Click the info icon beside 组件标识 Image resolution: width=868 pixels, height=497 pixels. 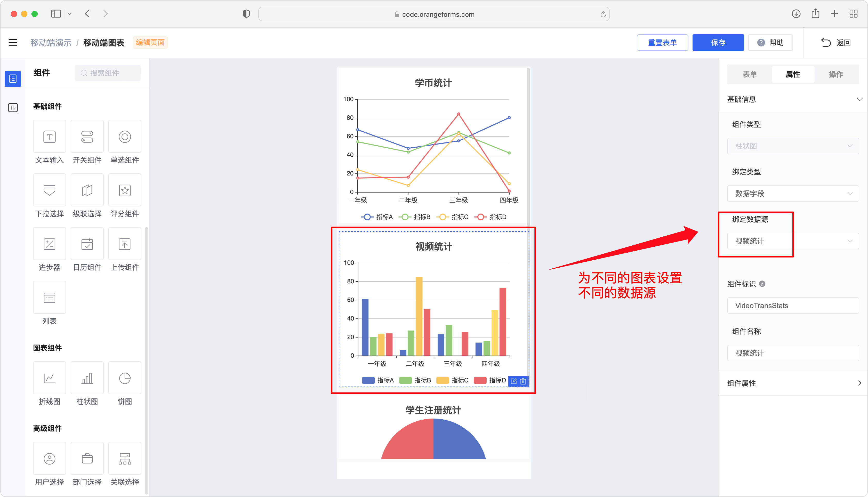pyautogui.click(x=762, y=284)
